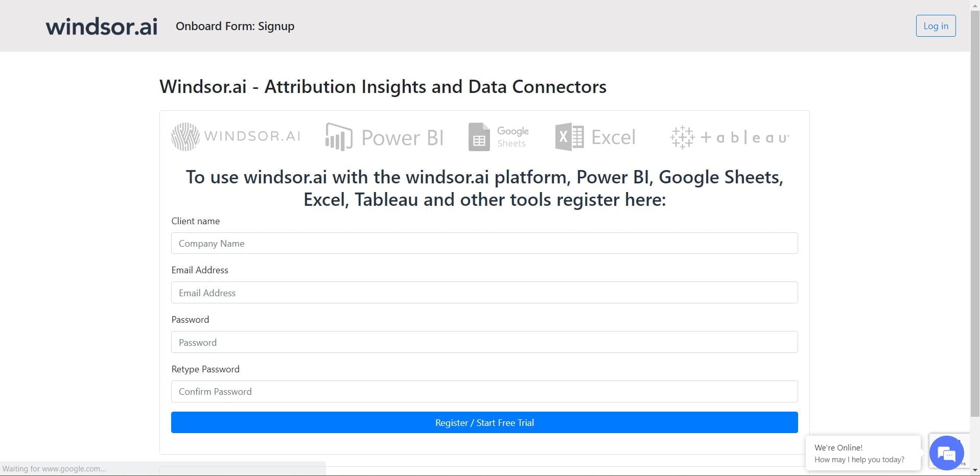
Task: Select the Email Address field
Action: 484,292
